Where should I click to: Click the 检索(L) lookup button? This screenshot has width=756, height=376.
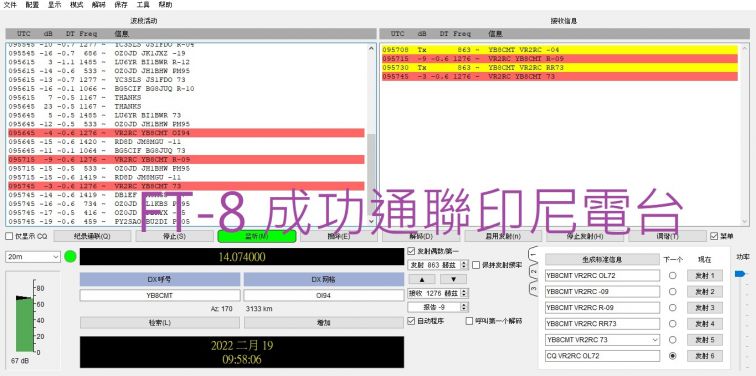point(160,323)
